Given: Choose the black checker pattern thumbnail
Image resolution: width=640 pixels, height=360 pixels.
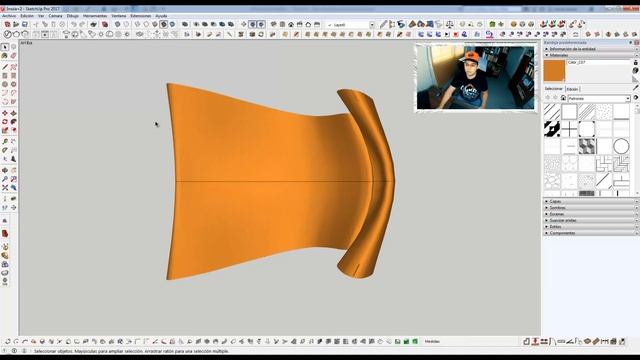Looking at the screenshot, I should click(552, 129).
